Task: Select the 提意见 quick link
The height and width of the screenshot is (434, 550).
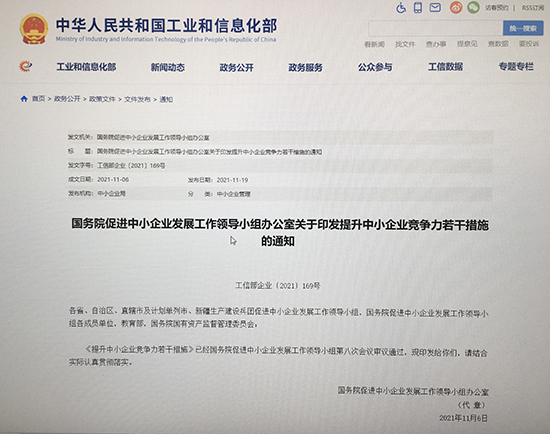Action: (467, 44)
